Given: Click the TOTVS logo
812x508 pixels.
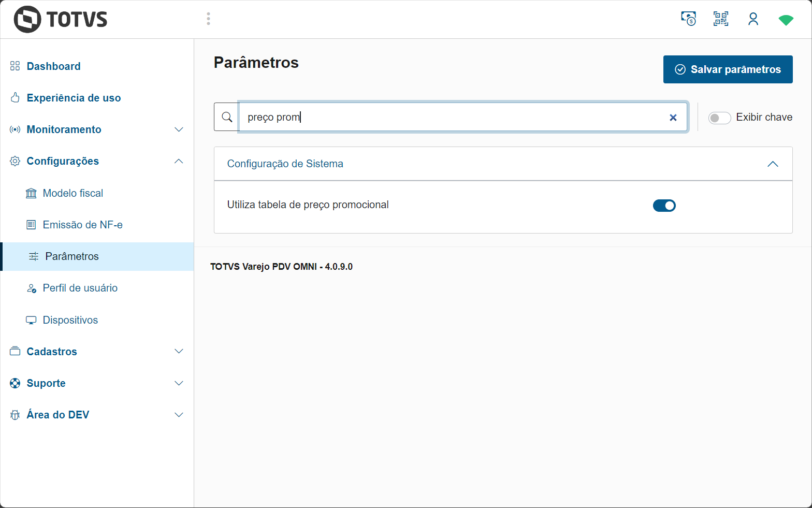Looking at the screenshot, I should pos(61,20).
